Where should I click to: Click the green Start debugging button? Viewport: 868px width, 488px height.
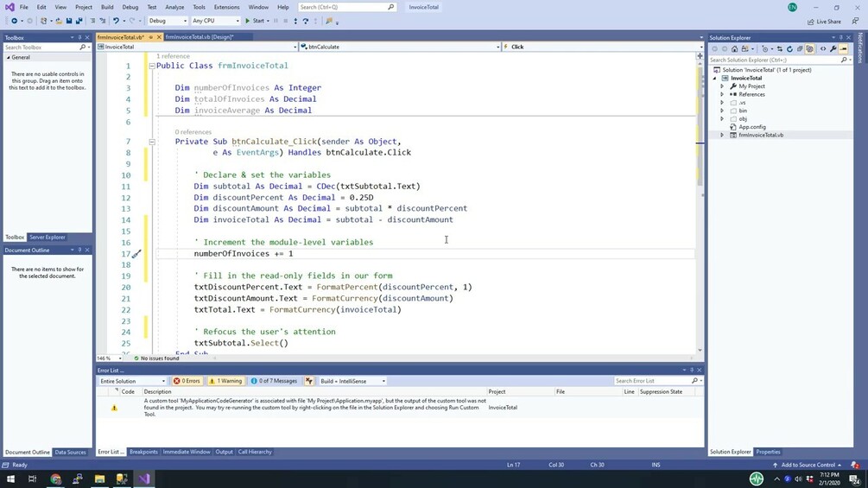pyautogui.click(x=255, y=21)
